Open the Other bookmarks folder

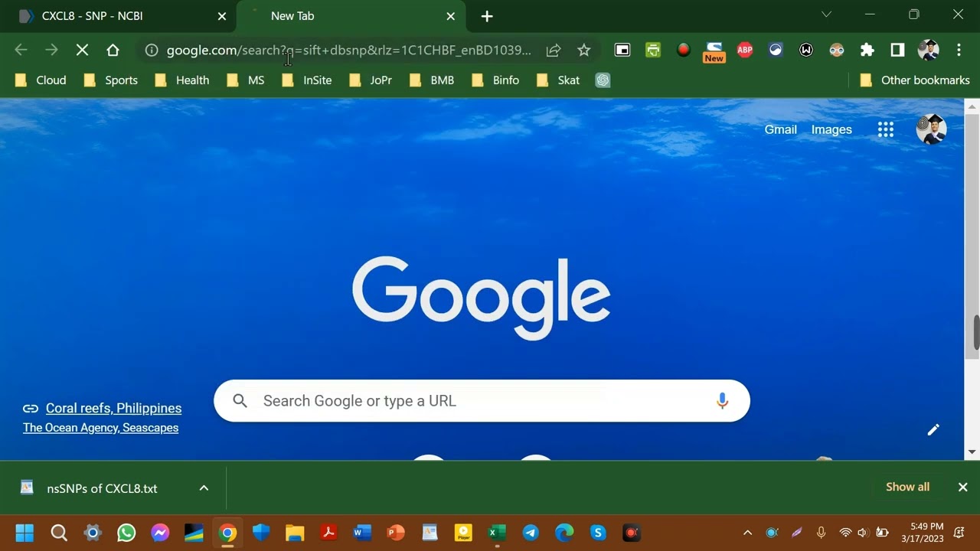point(915,80)
